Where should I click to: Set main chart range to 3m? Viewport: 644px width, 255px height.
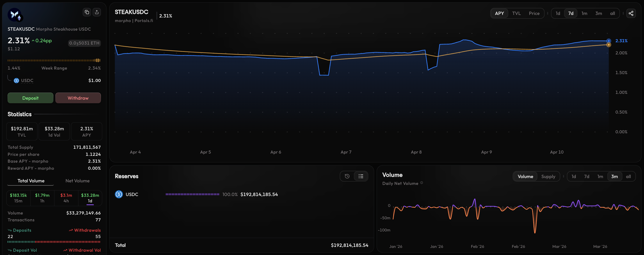pos(599,13)
